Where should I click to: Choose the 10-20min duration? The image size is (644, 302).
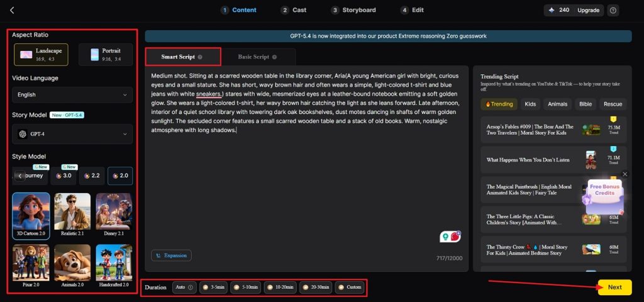point(280,288)
